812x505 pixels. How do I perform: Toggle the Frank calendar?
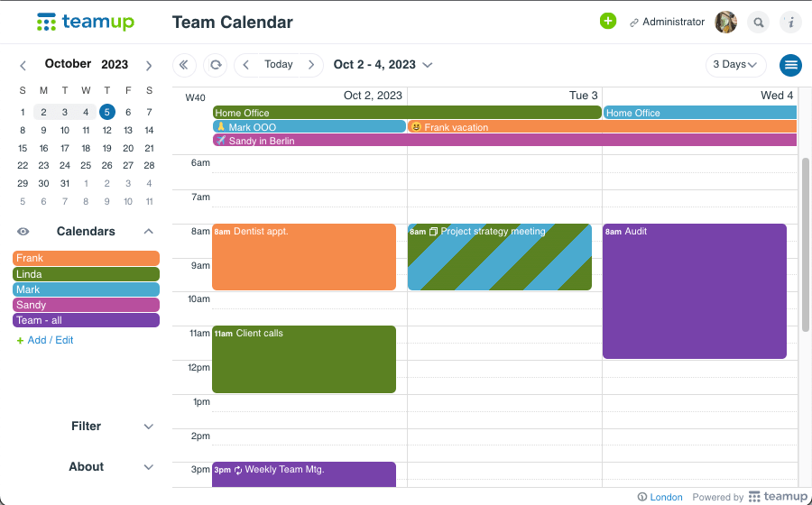pyautogui.click(x=86, y=258)
